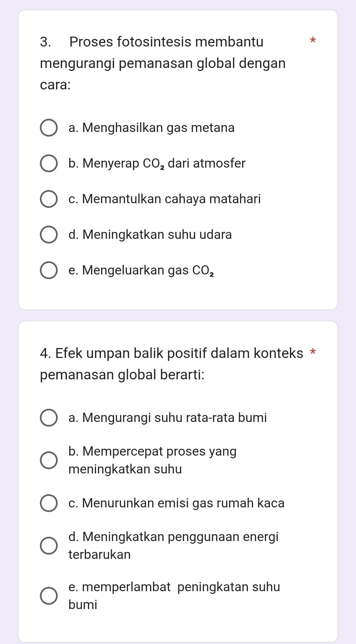Choose radio button for Menyerap CO₂ dari atmosfer
The height and width of the screenshot is (644, 356).
click(x=49, y=164)
